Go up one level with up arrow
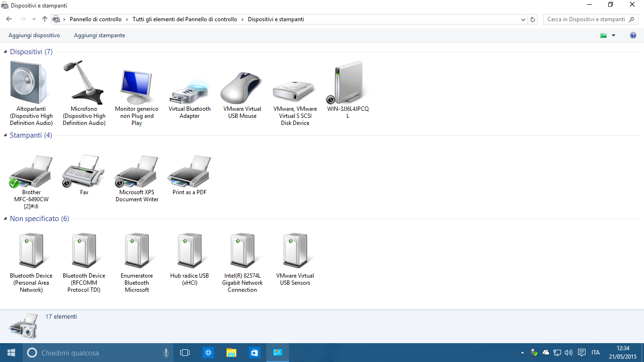The height and width of the screenshot is (362, 644). click(x=45, y=19)
